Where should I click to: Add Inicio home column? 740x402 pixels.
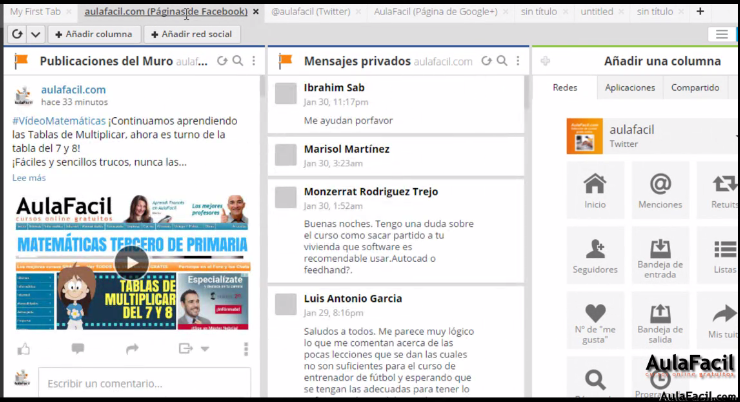(595, 190)
